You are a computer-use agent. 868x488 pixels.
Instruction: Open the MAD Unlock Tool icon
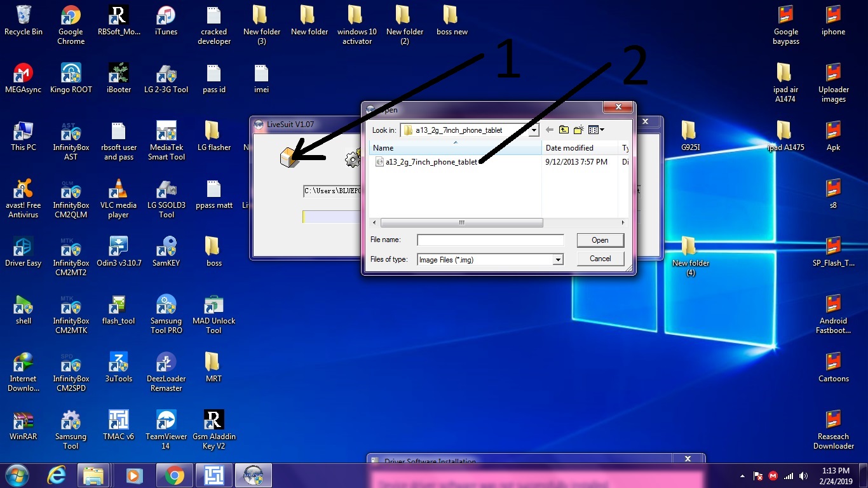(x=214, y=315)
